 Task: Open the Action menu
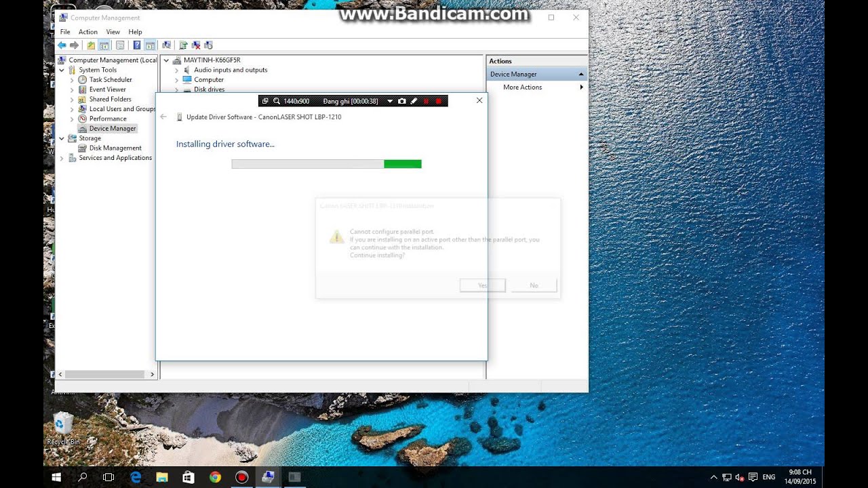click(88, 32)
